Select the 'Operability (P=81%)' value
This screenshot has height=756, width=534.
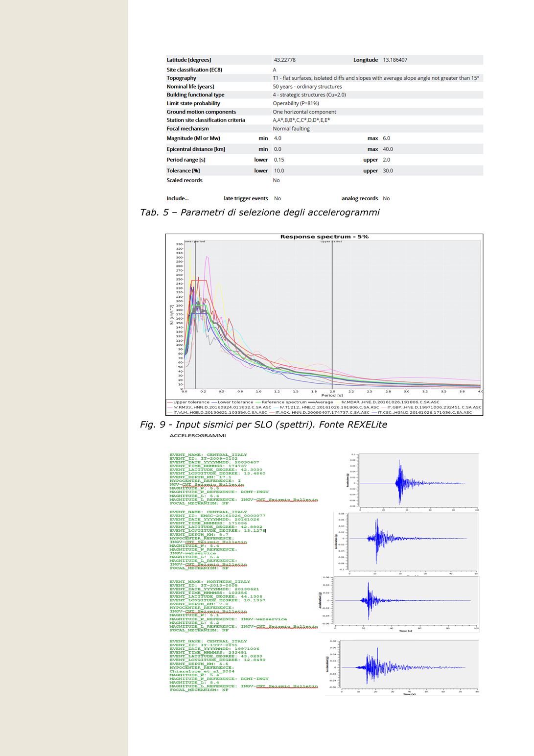(296, 103)
